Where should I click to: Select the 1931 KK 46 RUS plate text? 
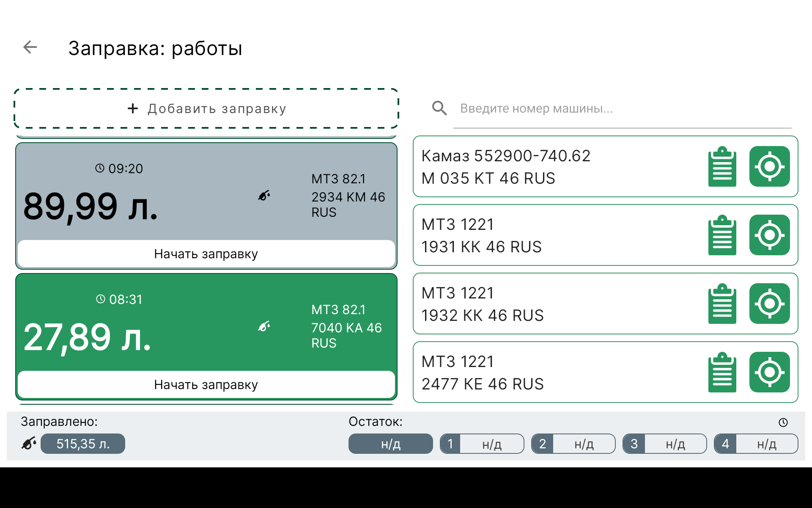point(481,247)
